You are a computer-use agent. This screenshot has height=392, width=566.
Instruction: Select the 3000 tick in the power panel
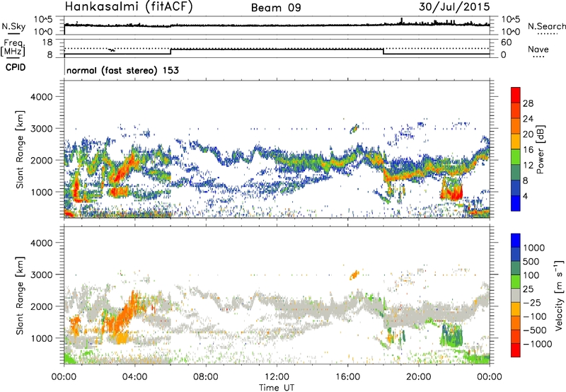tap(42, 129)
